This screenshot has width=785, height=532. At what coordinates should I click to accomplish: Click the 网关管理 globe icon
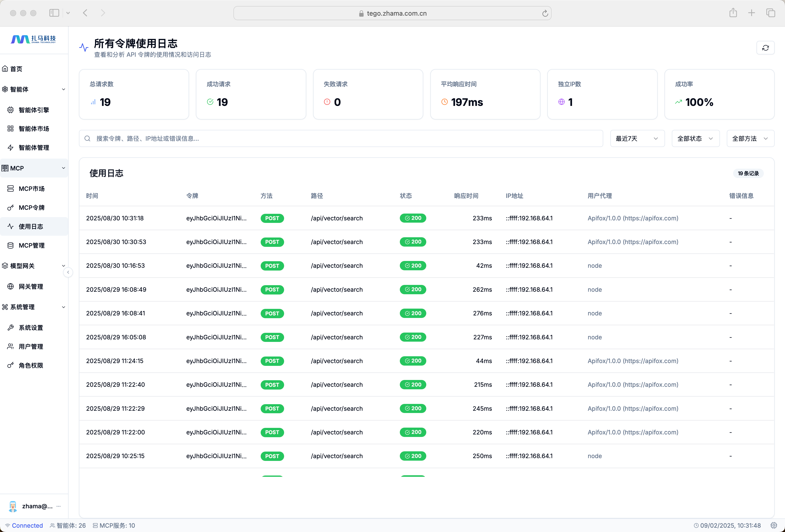click(x=11, y=286)
